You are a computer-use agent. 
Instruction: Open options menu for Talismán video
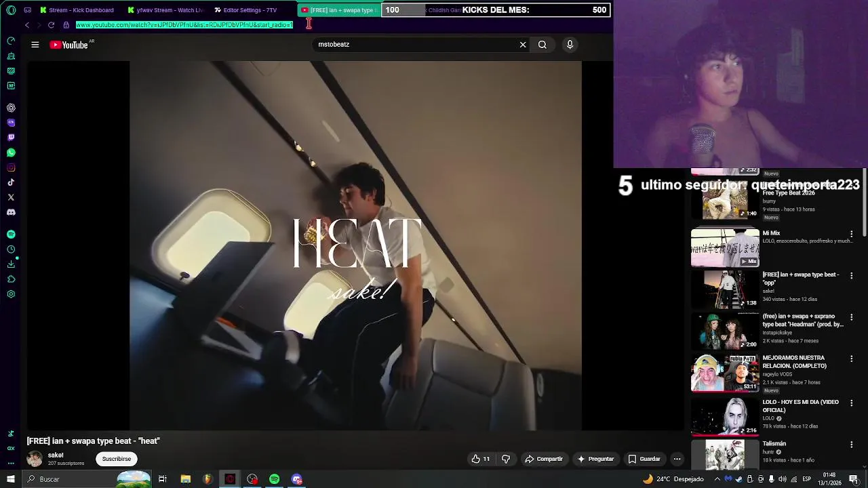point(852,445)
